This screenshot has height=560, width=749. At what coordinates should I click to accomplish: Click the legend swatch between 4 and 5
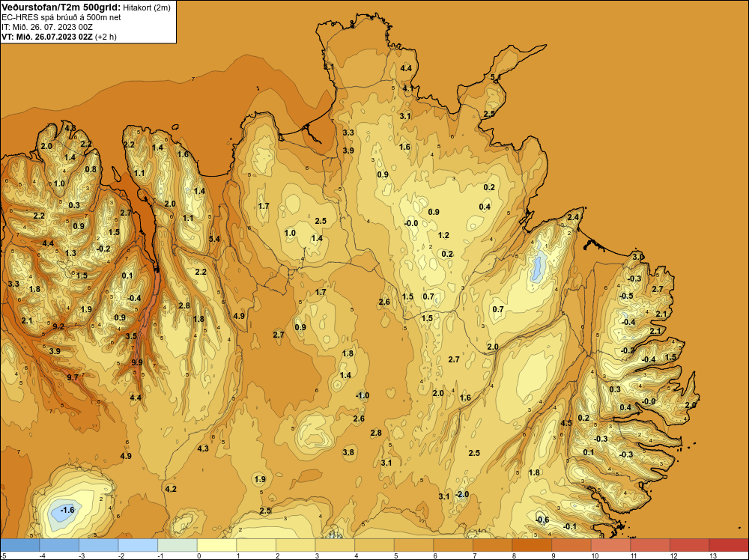374,545
